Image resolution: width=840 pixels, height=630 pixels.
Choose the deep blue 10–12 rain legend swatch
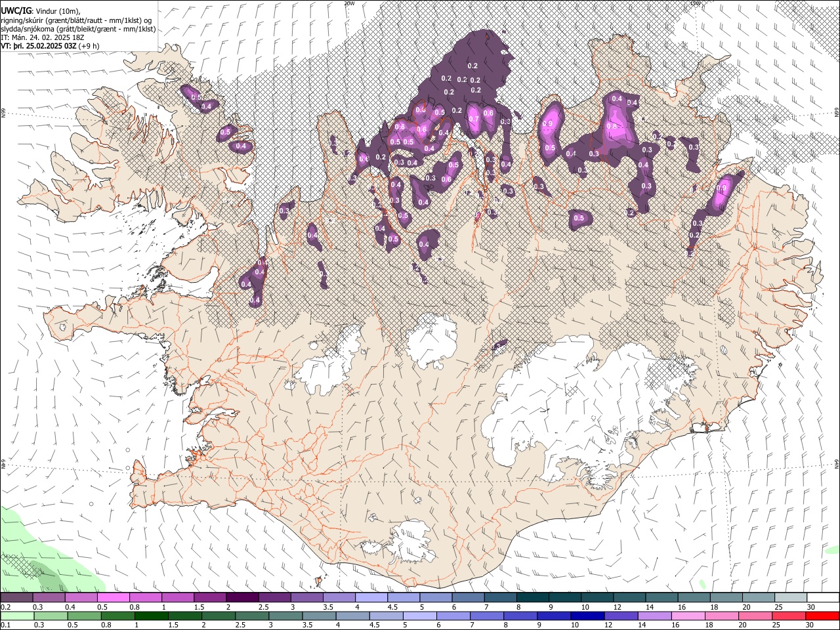pos(587,616)
